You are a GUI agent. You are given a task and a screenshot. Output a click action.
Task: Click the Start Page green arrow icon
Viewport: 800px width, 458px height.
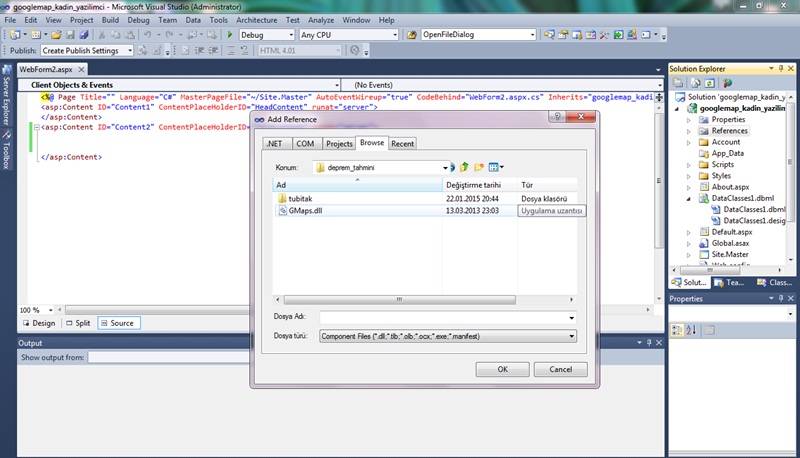pyautogui.click(x=618, y=35)
